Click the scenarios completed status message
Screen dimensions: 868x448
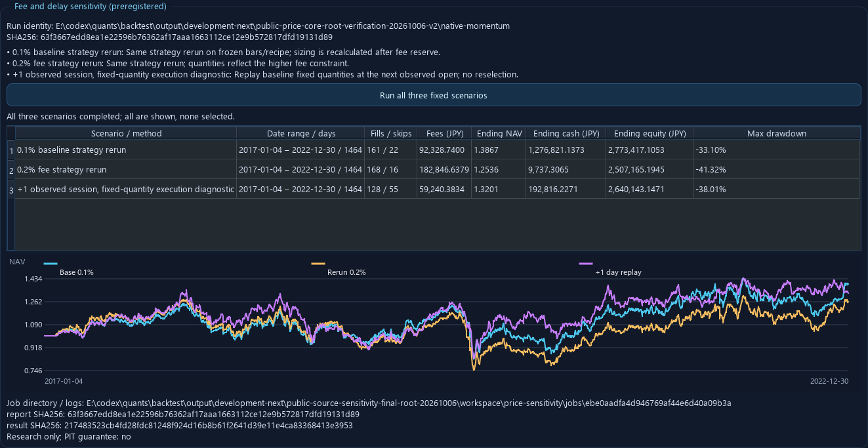click(x=121, y=117)
